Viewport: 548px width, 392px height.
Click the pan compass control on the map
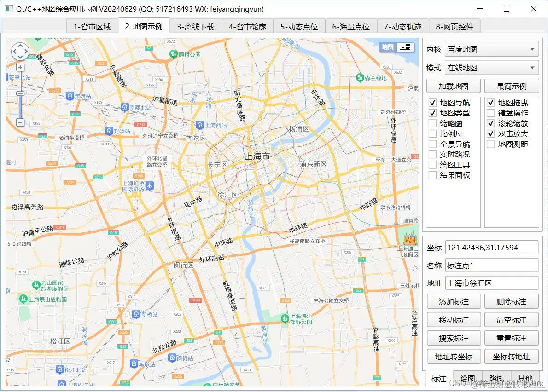coord(20,51)
